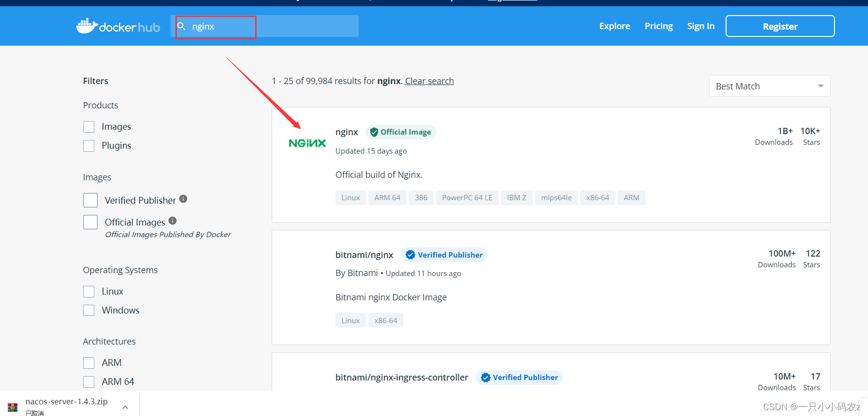Click 'By Bitnami' publisher text
Viewport: 868px width, 416px height.
click(357, 273)
